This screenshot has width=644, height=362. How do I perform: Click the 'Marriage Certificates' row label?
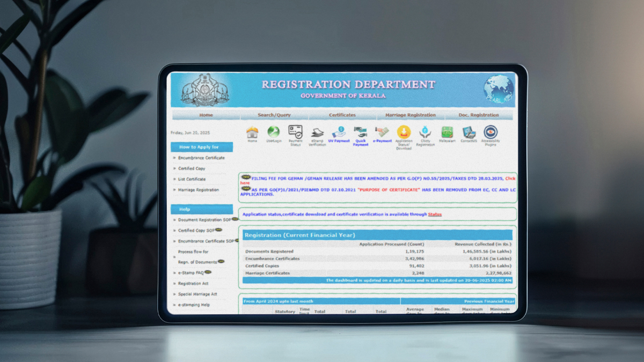coord(267,273)
